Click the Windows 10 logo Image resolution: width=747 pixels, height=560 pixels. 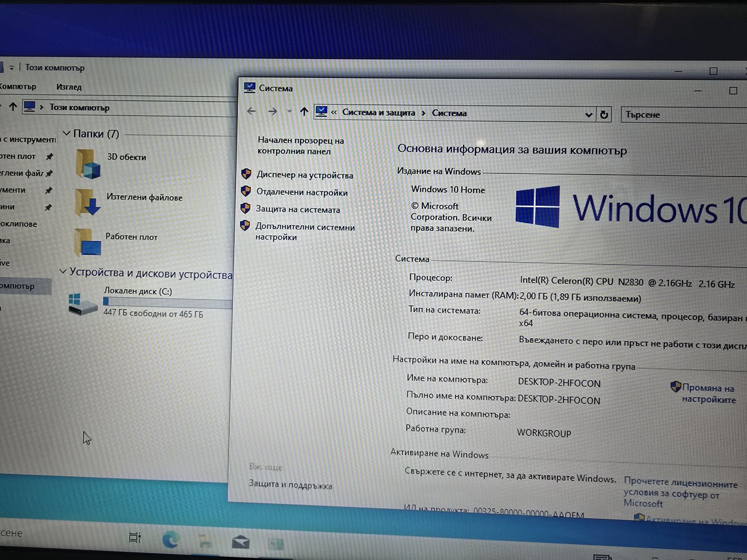[x=631, y=207]
